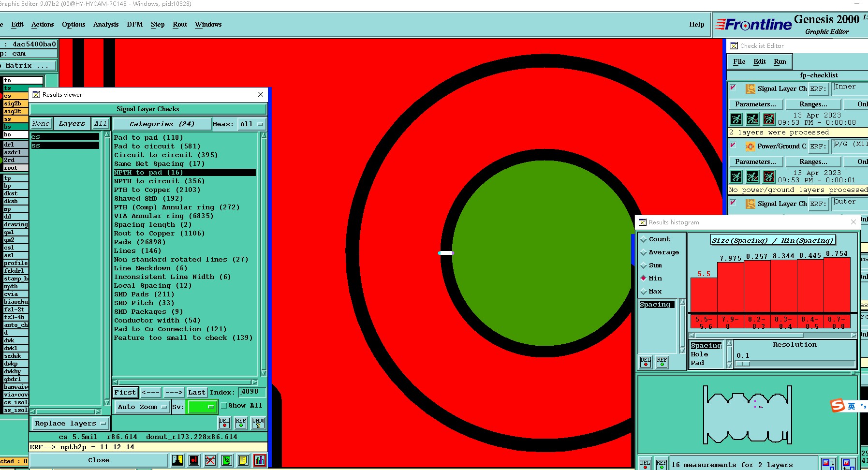This screenshot has width=868, height=470.
Task: Click the yellow-and-black face profile icon
Action: 177,460
